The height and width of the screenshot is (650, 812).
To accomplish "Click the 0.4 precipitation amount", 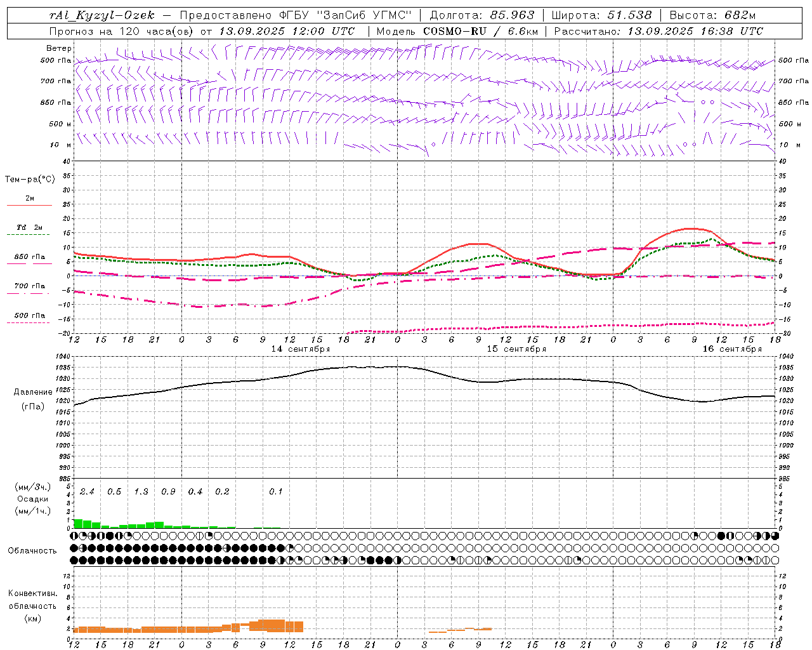I will [x=195, y=492].
